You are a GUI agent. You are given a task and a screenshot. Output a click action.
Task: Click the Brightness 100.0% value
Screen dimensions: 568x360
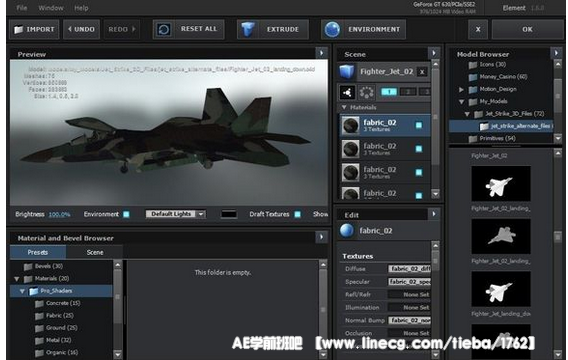tap(59, 214)
